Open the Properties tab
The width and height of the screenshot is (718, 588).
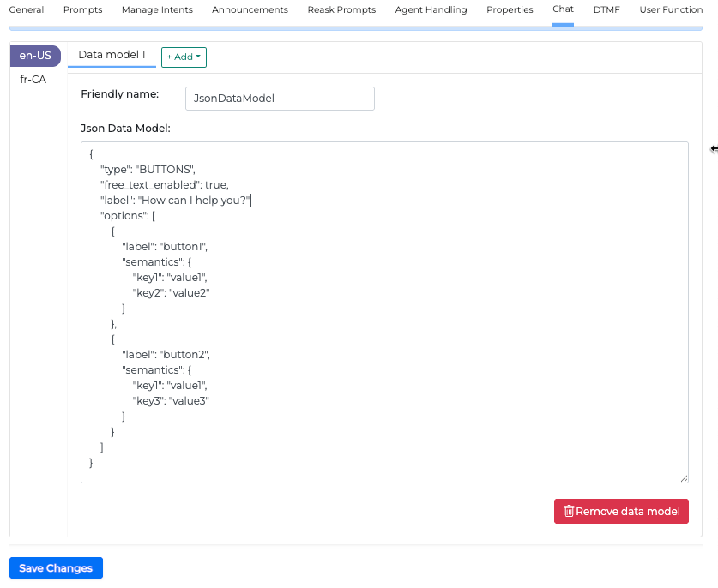pos(510,10)
